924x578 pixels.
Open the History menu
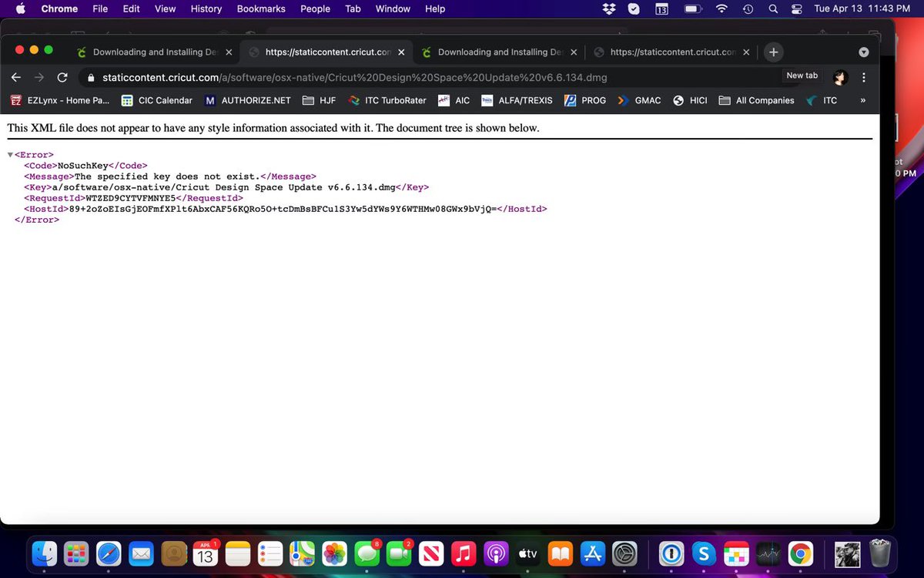point(206,8)
